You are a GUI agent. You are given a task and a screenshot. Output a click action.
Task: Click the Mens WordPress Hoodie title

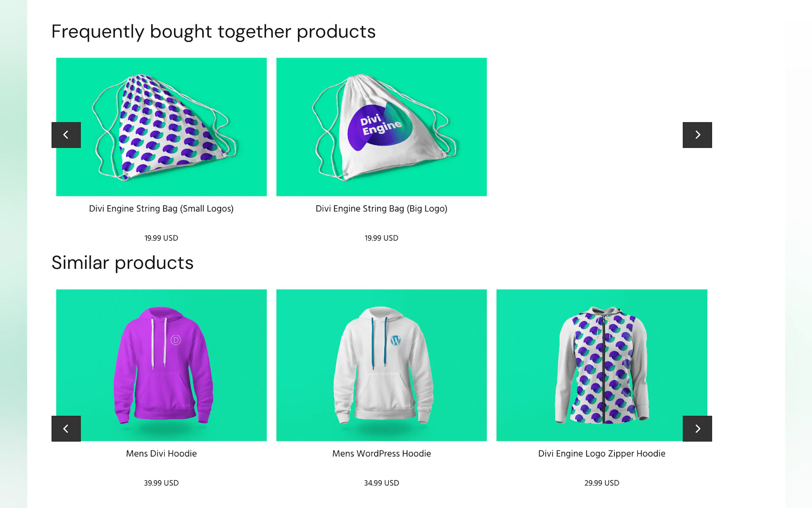coord(381,454)
